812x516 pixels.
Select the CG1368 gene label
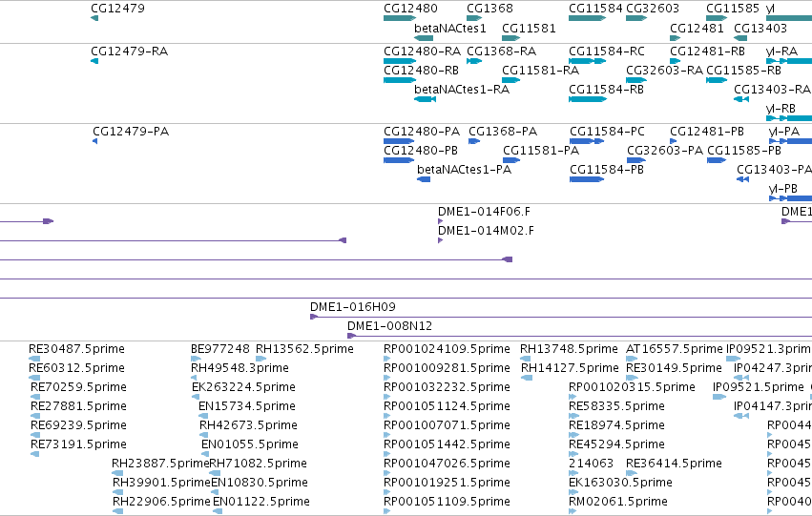[489, 9]
